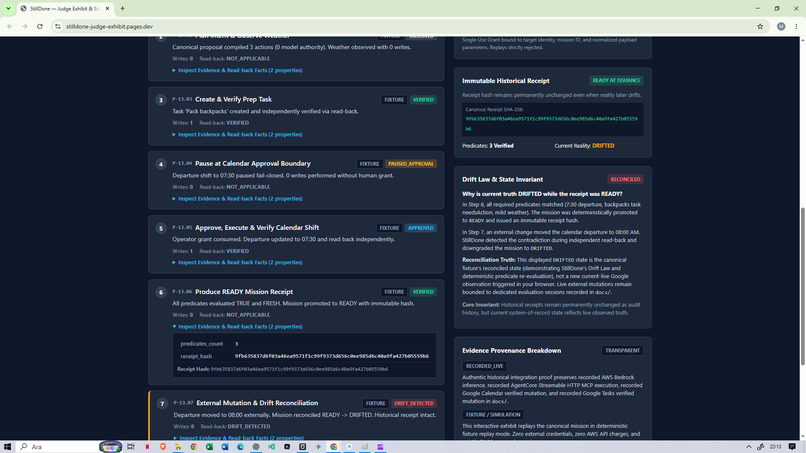806x453 pixels.
Task: Click the address bar URL field
Action: point(401,26)
